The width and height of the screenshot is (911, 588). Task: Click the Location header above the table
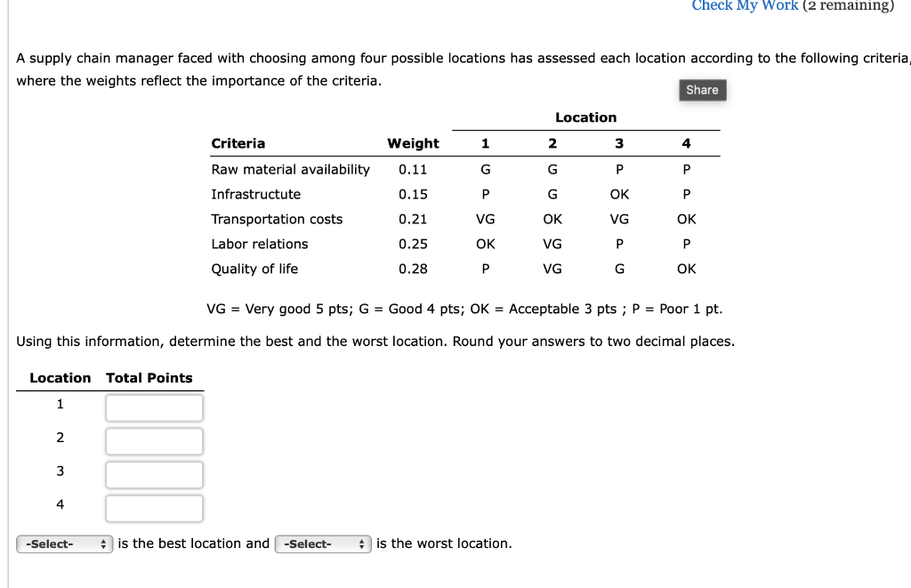tap(585, 117)
